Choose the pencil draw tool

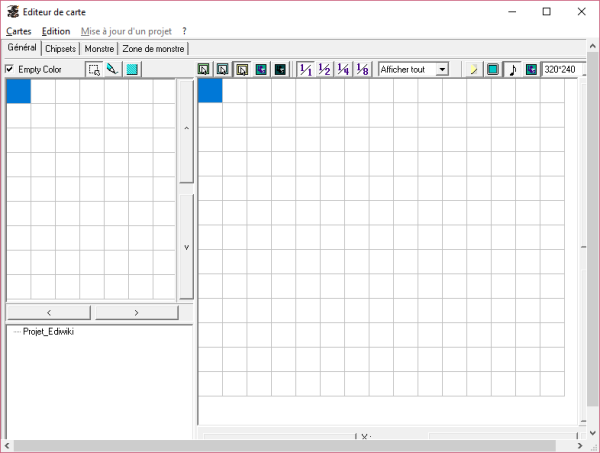click(x=113, y=69)
